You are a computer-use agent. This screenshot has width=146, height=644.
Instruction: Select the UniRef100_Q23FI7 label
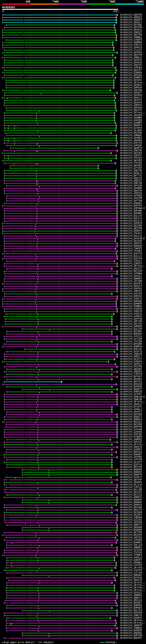point(131,359)
